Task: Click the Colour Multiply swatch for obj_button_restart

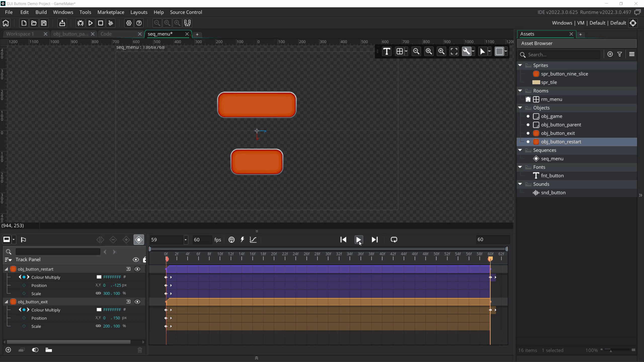Action: tap(98, 277)
